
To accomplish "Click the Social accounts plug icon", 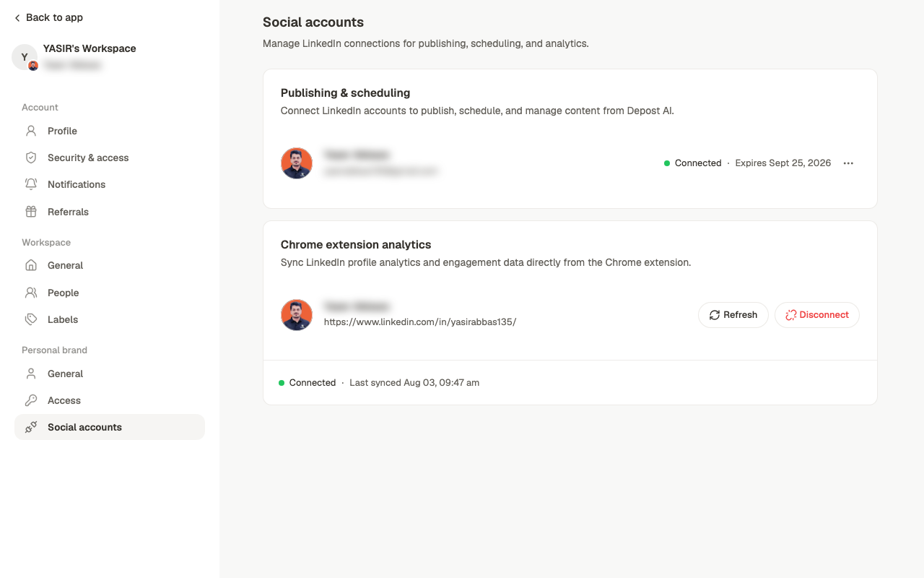I will 31,427.
